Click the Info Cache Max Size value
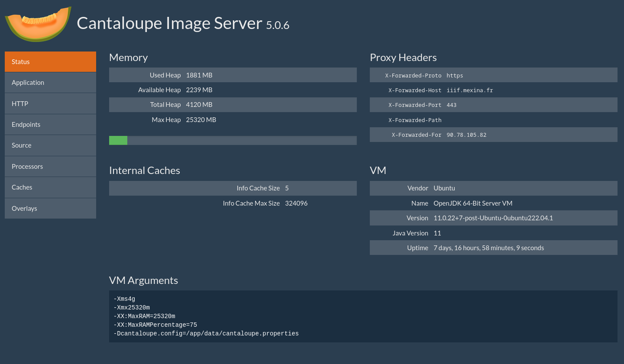This screenshot has height=364, width=624. 296,203
